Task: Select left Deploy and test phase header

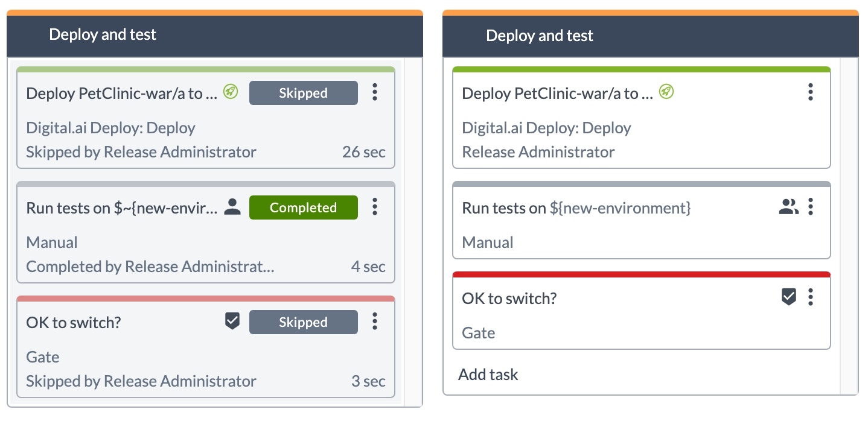Action: pos(103,35)
